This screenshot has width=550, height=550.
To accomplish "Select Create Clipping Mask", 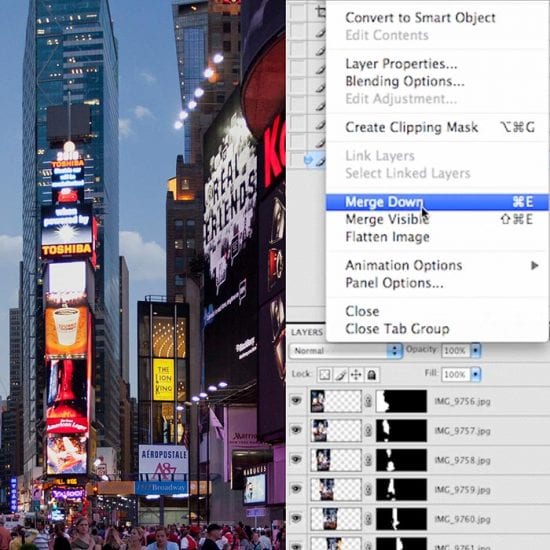I will point(411,127).
